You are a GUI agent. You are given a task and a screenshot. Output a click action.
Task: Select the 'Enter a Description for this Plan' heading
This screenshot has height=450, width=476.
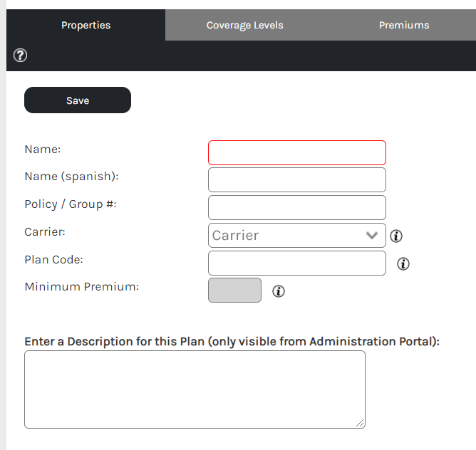[232, 342]
